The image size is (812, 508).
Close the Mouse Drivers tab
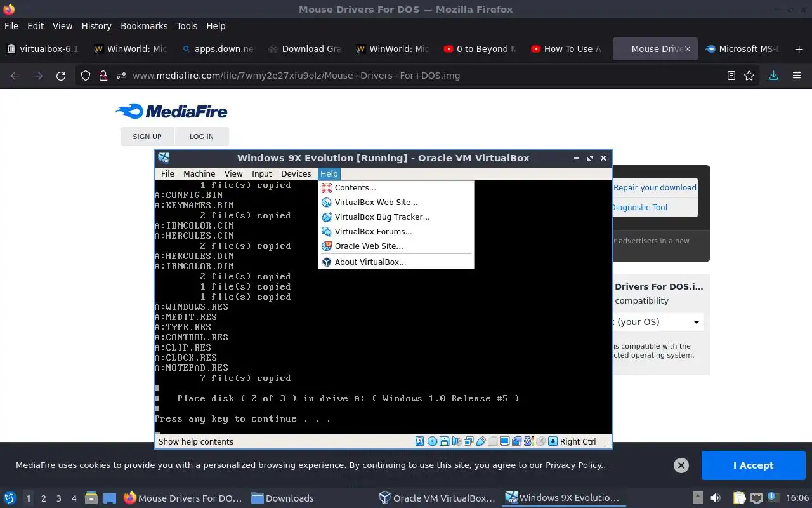(x=687, y=49)
